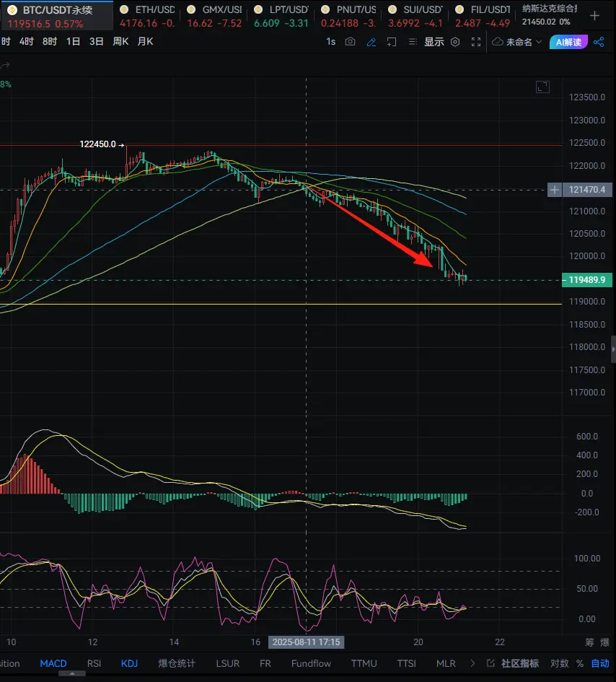Toggle the RSI indicator

click(94, 663)
